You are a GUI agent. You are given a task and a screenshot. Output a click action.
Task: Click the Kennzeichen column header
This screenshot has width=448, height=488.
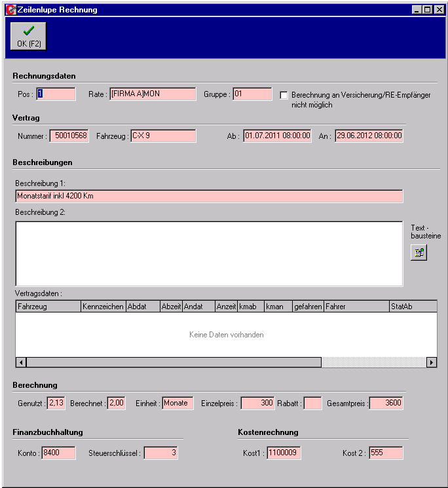(x=103, y=307)
